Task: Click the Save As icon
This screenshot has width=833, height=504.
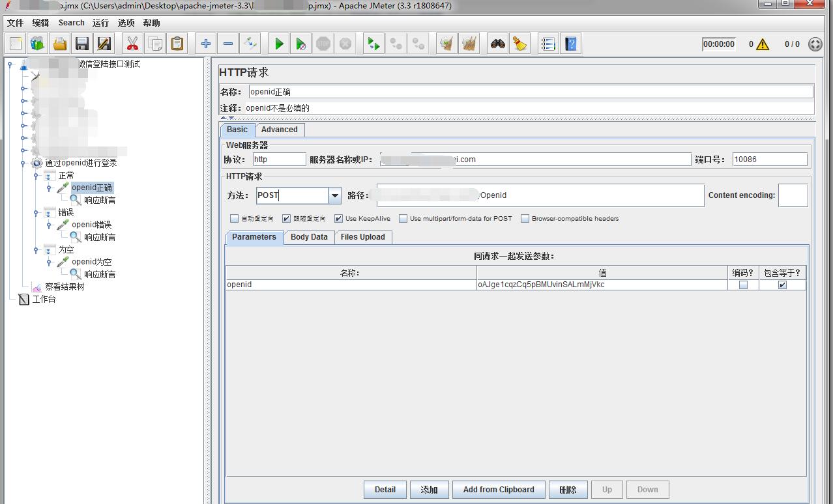Action: [104, 44]
